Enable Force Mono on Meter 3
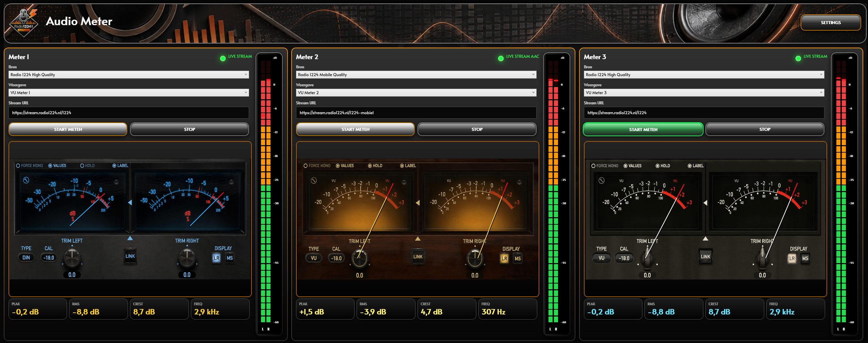 (605, 166)
